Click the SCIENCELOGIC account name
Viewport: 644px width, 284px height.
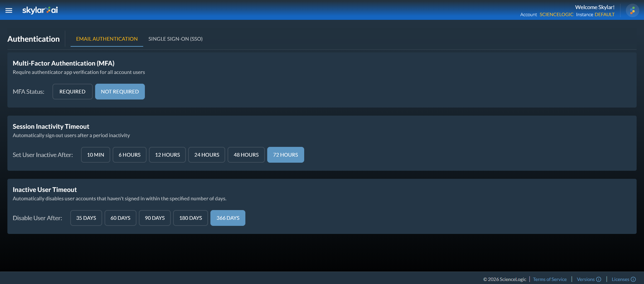(556, 14)
